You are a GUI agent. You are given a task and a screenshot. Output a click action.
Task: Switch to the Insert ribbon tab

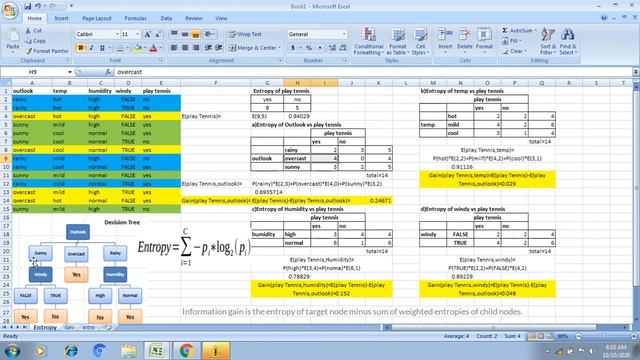(x=62, y=18)
